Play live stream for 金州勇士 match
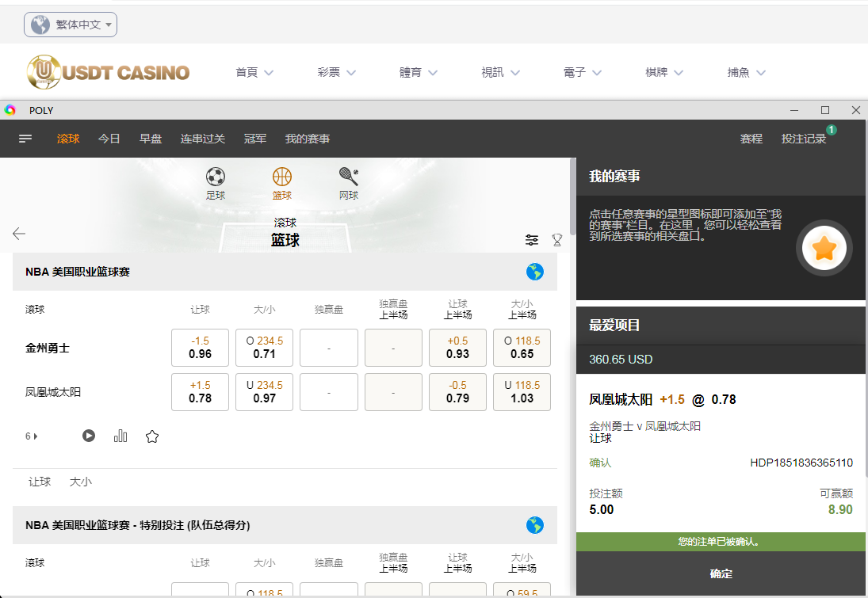This screenshot has width=868, height=598. pos(89,436)
